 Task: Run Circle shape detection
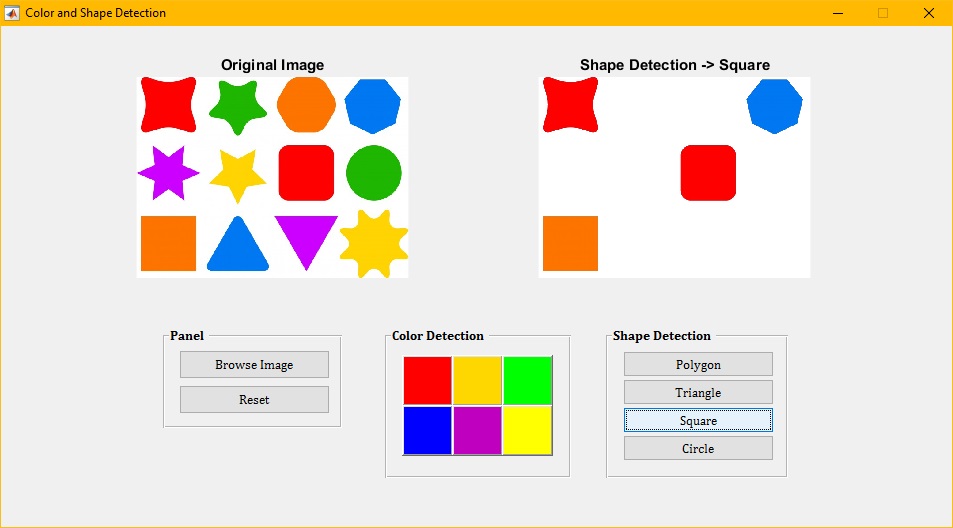pos(698,448)
